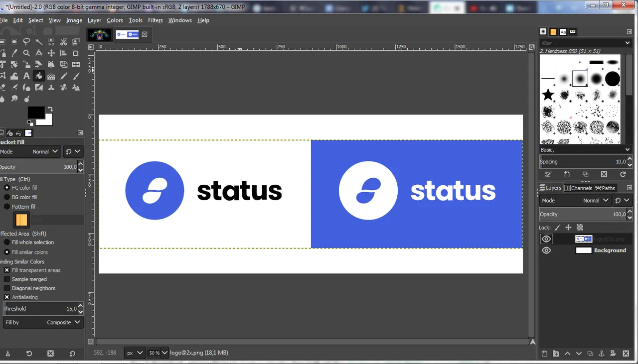Hide the logo@2x.png layer eye icon
Image resolution: width=638 pixels, height=364 pixels.
(546, 239)
